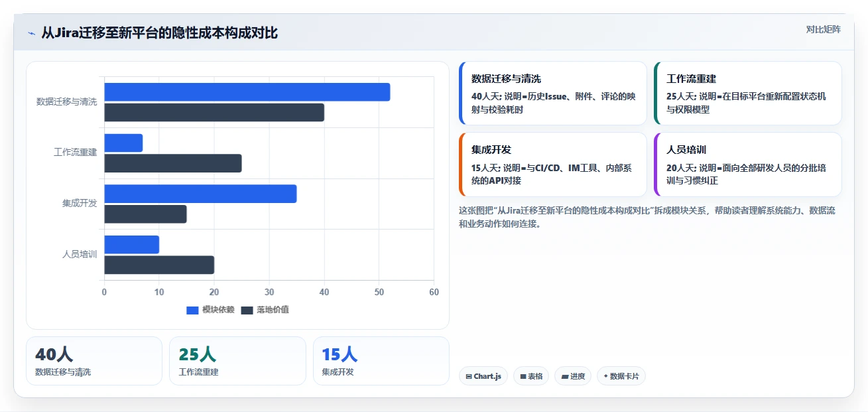The height and width of the screenshot is (412, 868).
Task: Click the bar icon in 进度 chip
Action: tap(564, 376)
